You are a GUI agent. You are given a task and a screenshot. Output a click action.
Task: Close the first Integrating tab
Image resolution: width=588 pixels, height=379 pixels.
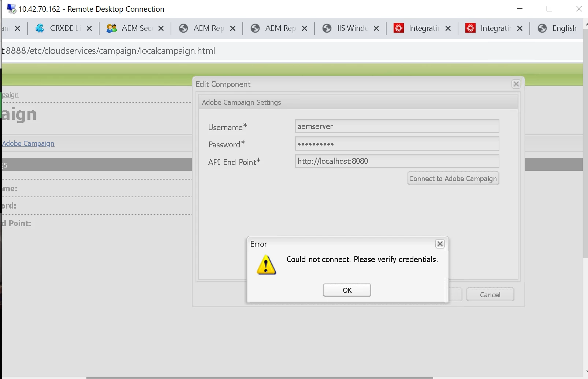pos(448,28)
